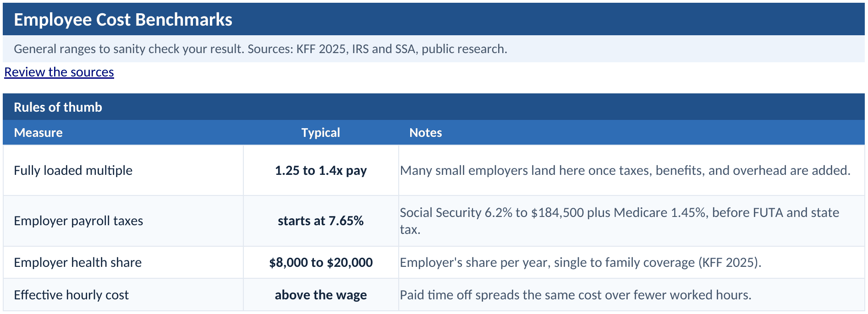Click the General ranges sources subtitle

pyautogui.click(x=260, y=49)
